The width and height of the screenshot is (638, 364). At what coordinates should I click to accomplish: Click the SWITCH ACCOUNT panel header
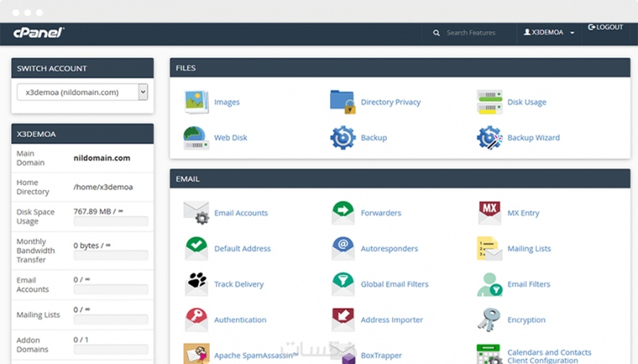(x=83, y=68)
